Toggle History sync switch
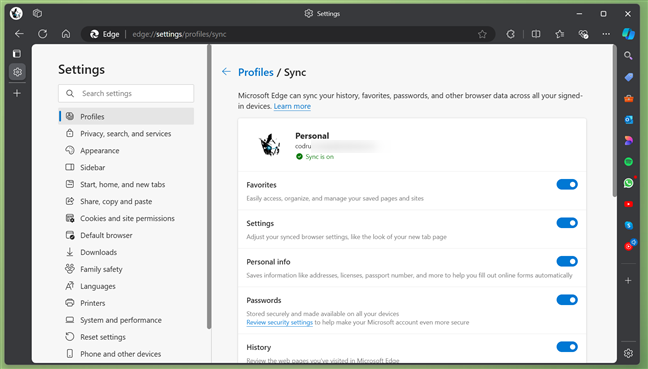This screenshot has height=369, width=648. [567, 347]
